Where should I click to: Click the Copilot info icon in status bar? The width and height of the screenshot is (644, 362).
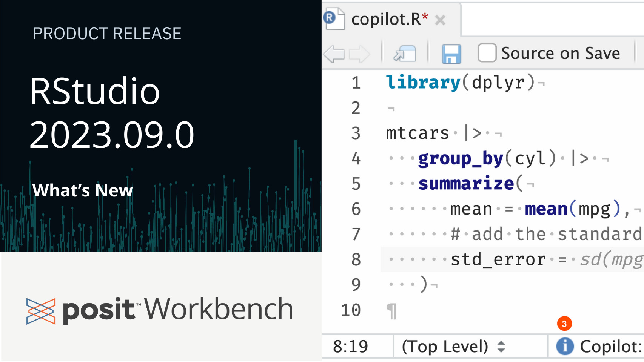[565, 346]
